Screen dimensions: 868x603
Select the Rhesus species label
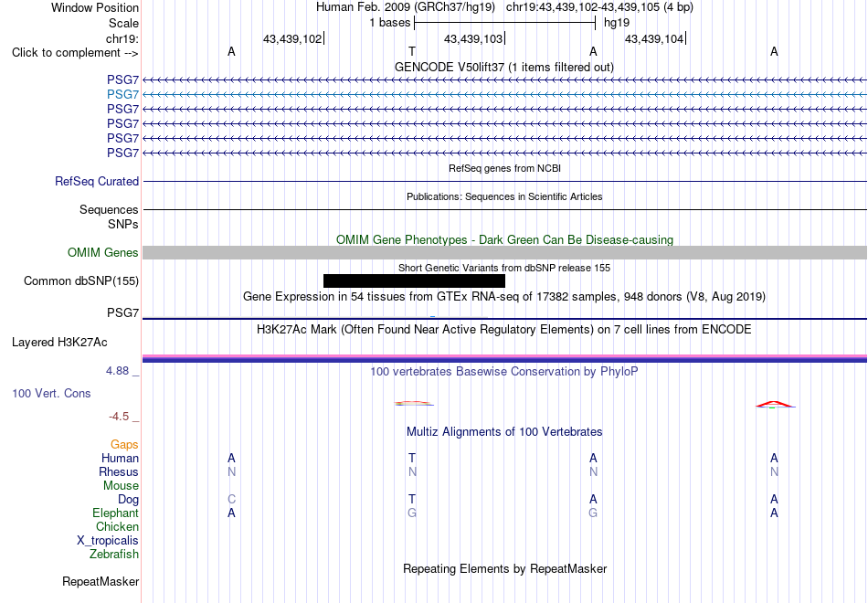click(119, 471)
